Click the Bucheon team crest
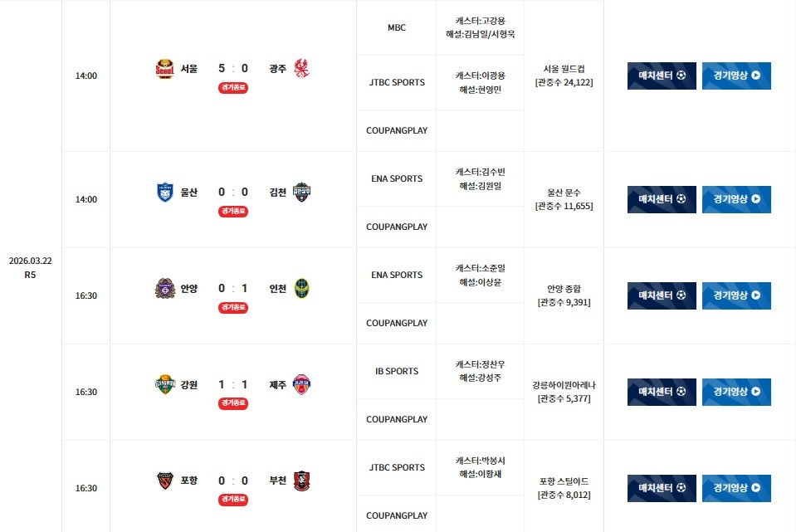The image size is (796, 532). (301, 481)
